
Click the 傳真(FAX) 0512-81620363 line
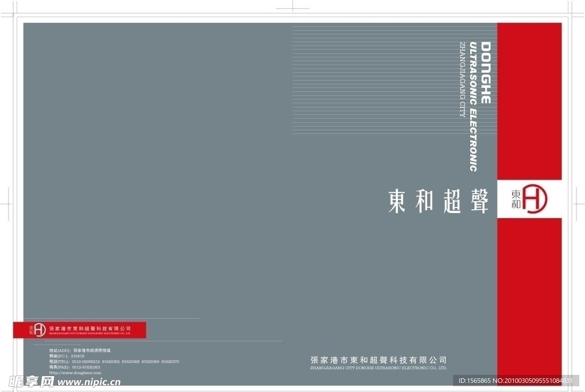[x=74, y=367]
